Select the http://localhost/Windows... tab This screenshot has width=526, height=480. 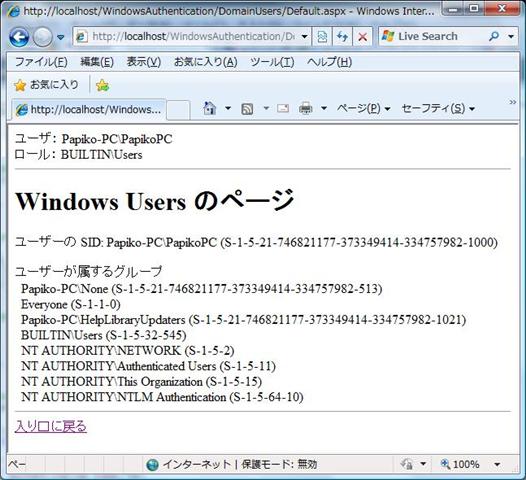pyautogui.click(x=89, y=109)
